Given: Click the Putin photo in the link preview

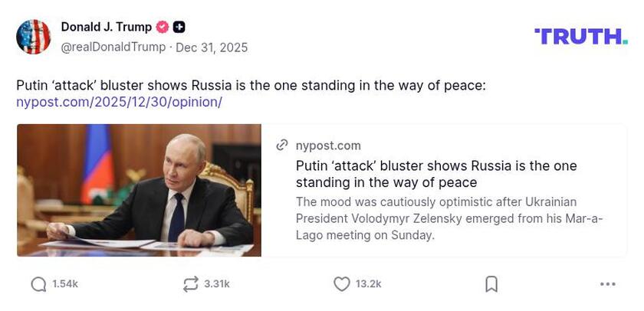Looking at the screenshot, I should 139,190.
